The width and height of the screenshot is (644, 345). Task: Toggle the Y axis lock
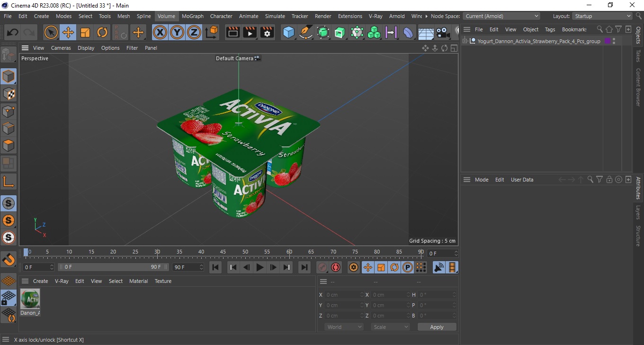tap(177, 32)
